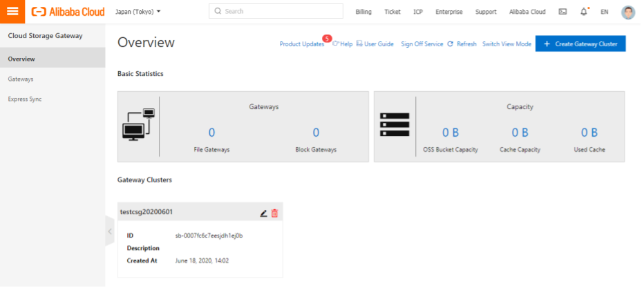Open the Ticket menu
The height and width of the screenshot is (290, 644).
[392, 12]
